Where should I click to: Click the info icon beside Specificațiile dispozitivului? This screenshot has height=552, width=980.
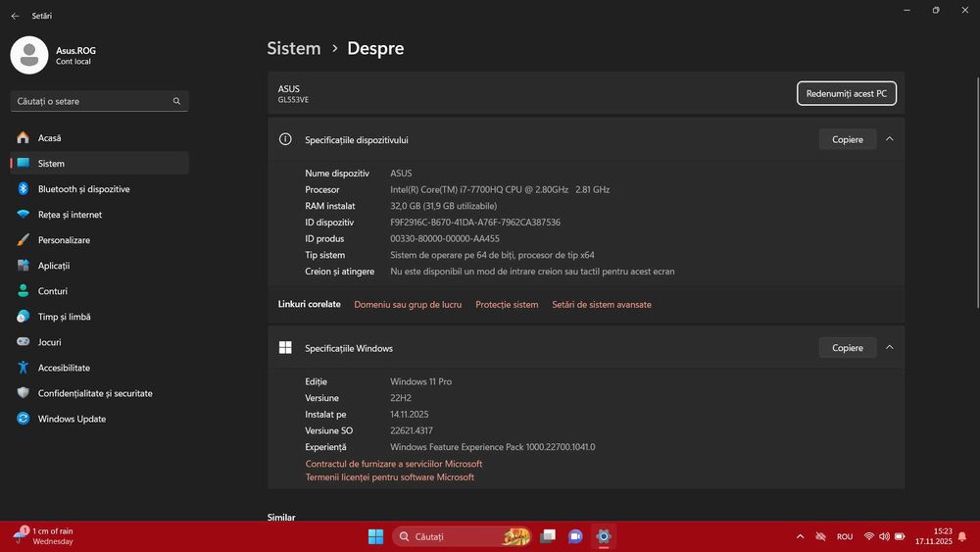pyautogui.click(x=285, y=139)
